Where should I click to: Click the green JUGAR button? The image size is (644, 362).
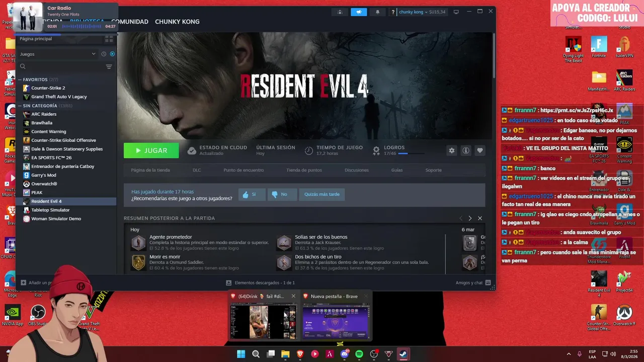(151, 150)
